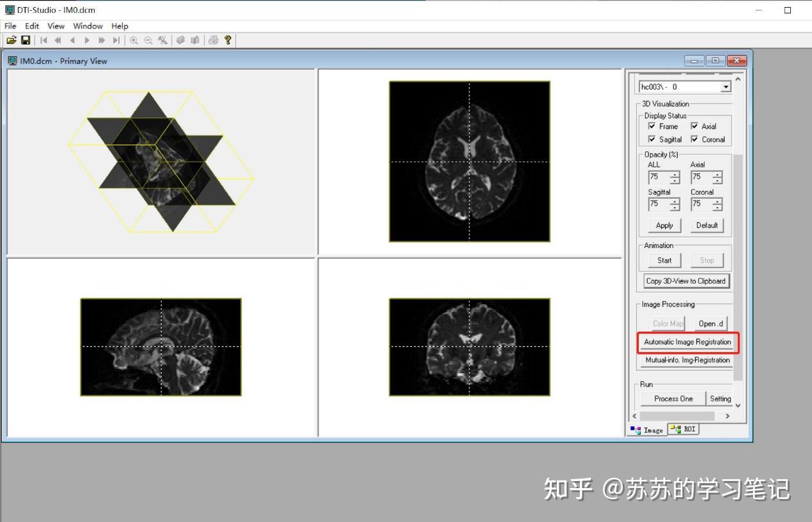Screen dimensions: 812x522
Task: Click the Save toolbar icon
Action: [26, 40]
